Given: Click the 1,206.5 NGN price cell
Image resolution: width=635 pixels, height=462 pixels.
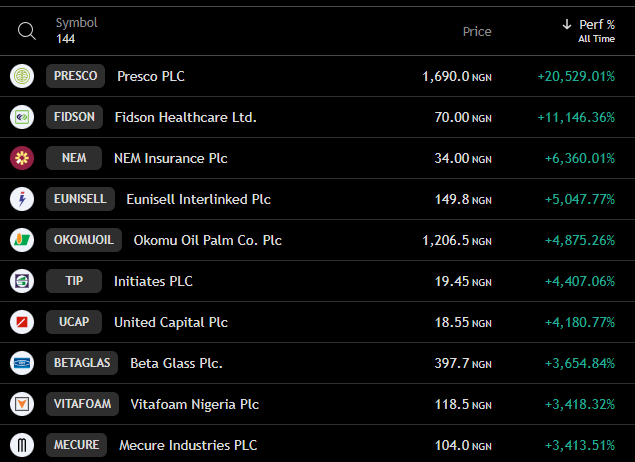Looking at the screenshot, I should [457, 240].
